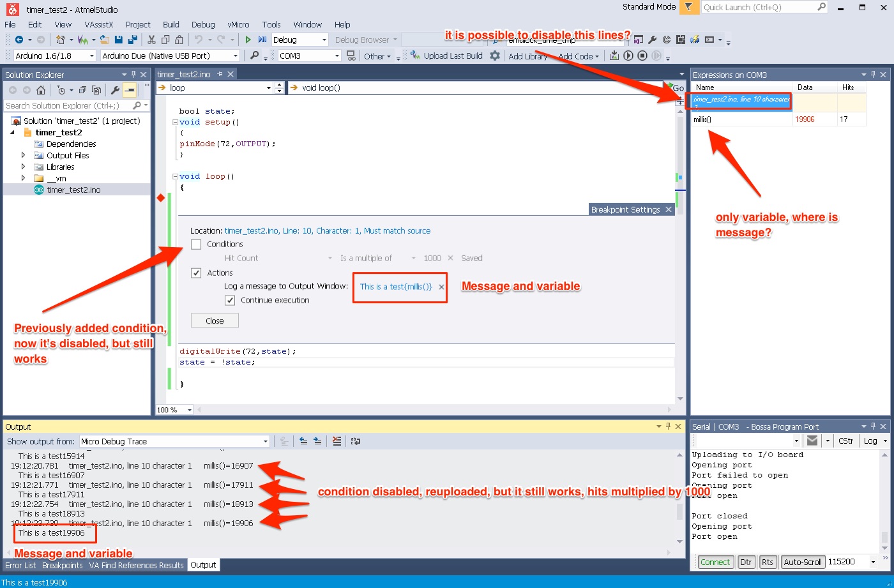Image resolution: width=894 pixels, height=588 pixels.
Task: Click the Navigate Backward toolbar icon
Action: [19, 40]
